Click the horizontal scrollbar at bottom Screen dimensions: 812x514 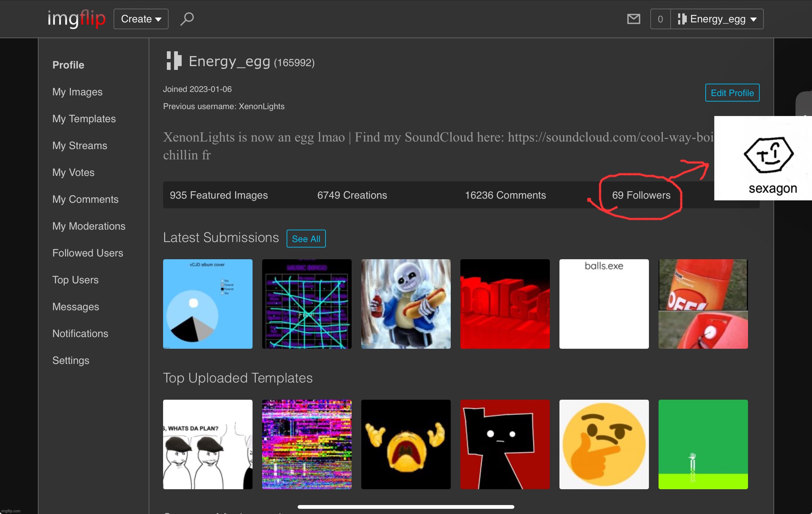406,507
